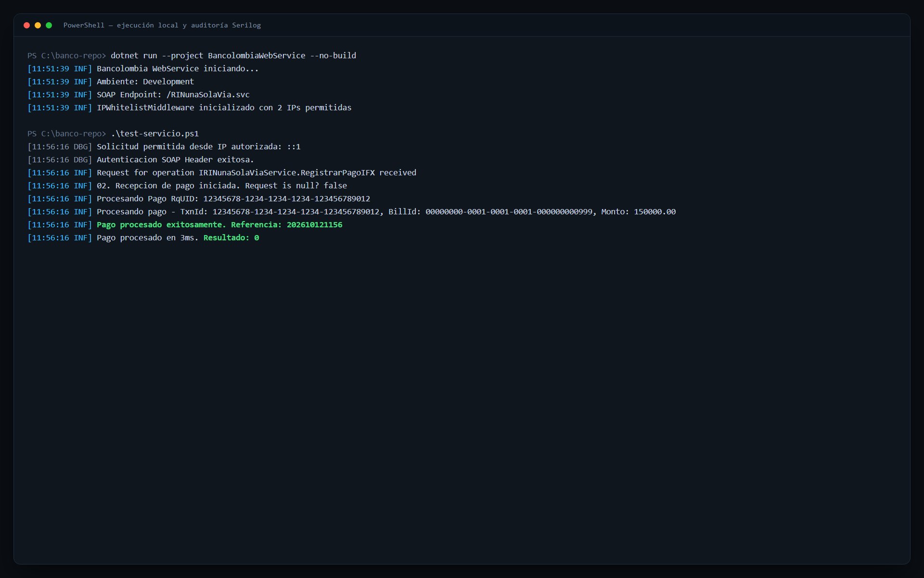Viewport: 924px width, 578px height.
Task: Click the '[11:56:16 DBG]' tag on Autenticacion line
Action: (60, 159)
